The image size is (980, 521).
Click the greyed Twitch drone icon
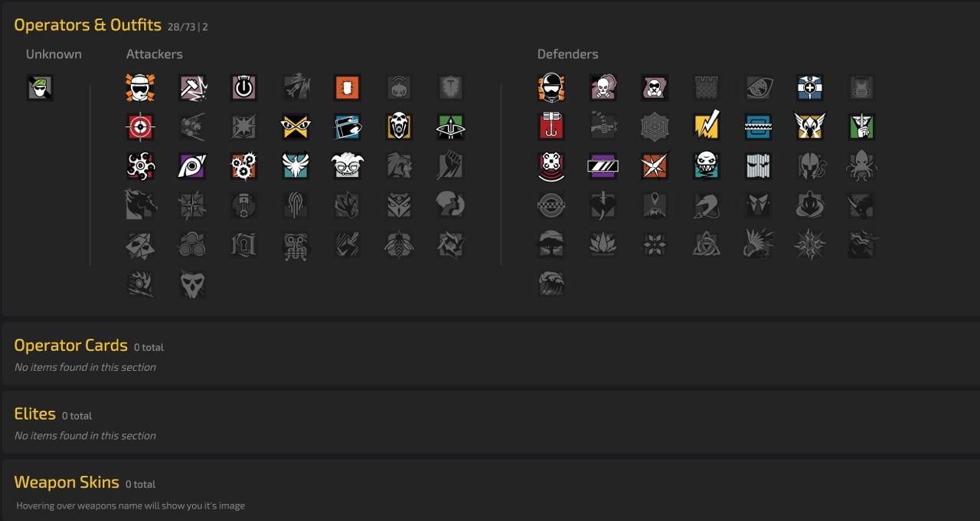[399, 88]
